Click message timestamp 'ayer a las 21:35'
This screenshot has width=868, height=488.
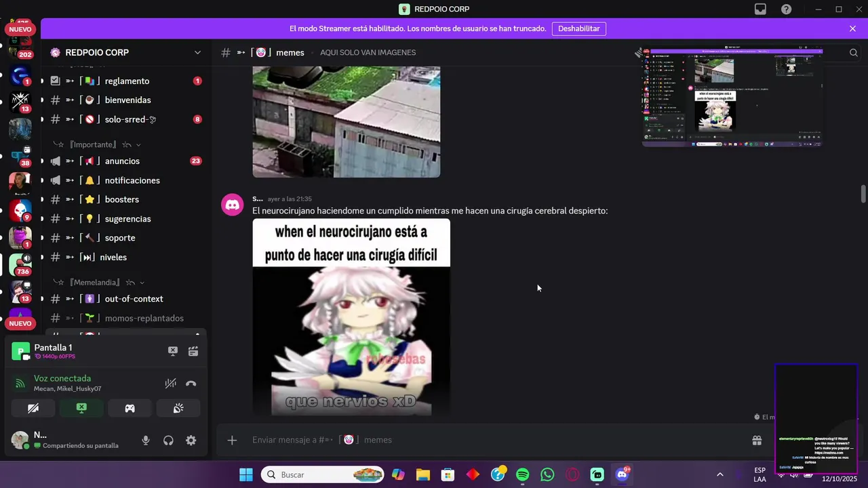(290, 199)
